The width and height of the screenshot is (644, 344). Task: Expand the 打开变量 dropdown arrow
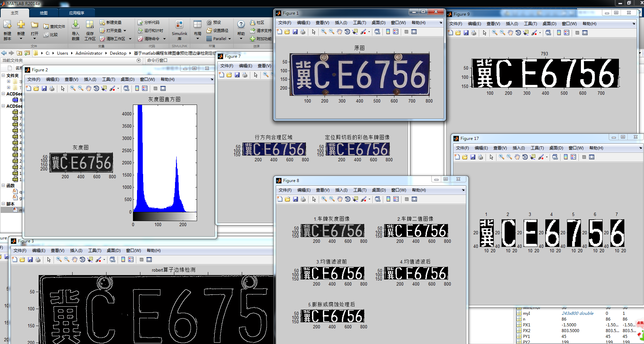(x=125, y=31)
